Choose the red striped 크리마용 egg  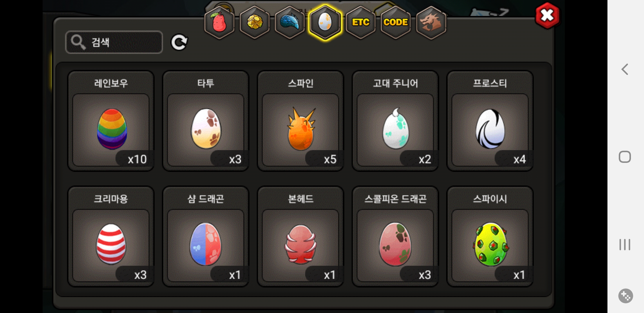point(111,236)
